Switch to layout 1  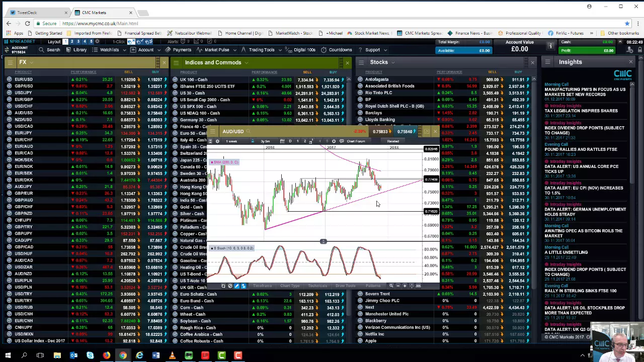click(x=65, y=42)
